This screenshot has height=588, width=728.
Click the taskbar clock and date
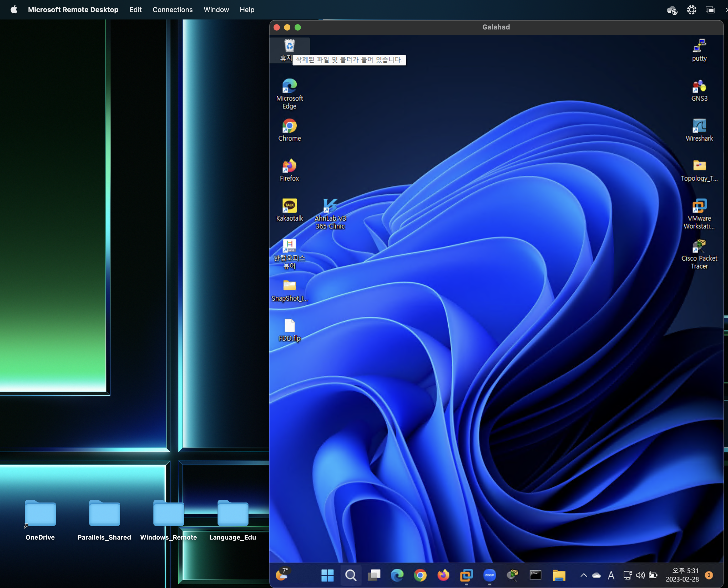coord(682,575)
